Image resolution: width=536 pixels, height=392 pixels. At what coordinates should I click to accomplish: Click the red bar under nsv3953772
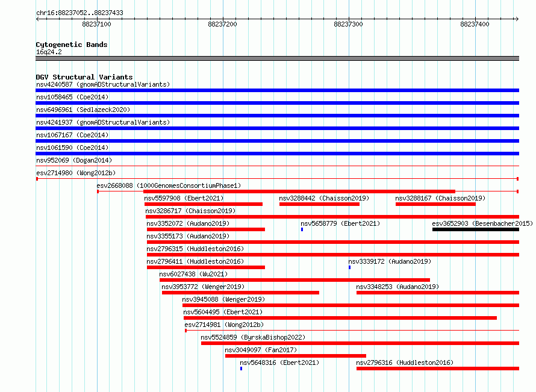pyautogui.click(x=240, y=293)
